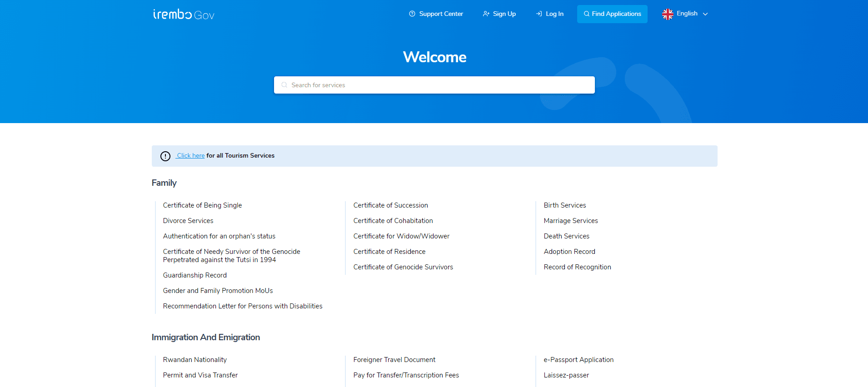The height and width of the screenshot is (387, 868).
Task: Click the Log In arrow icon
Action: [539, 14]
